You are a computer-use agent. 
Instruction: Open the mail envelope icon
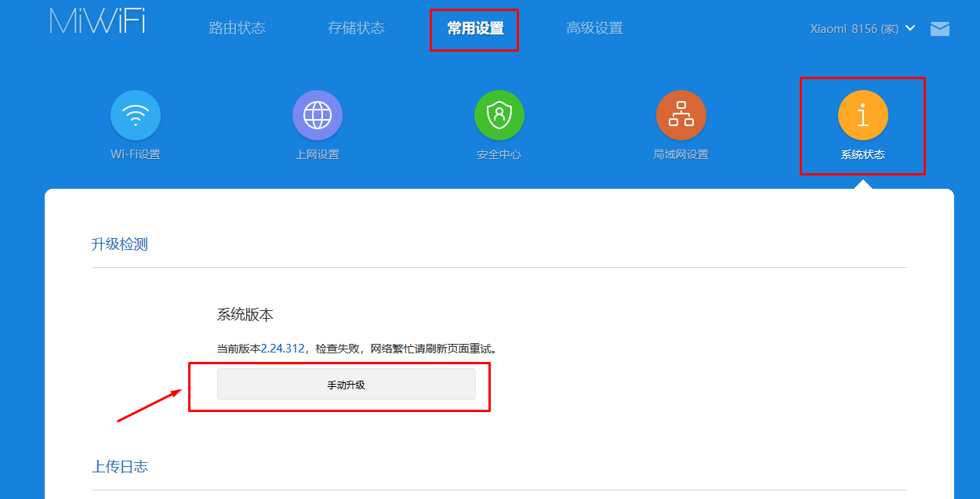939,29
